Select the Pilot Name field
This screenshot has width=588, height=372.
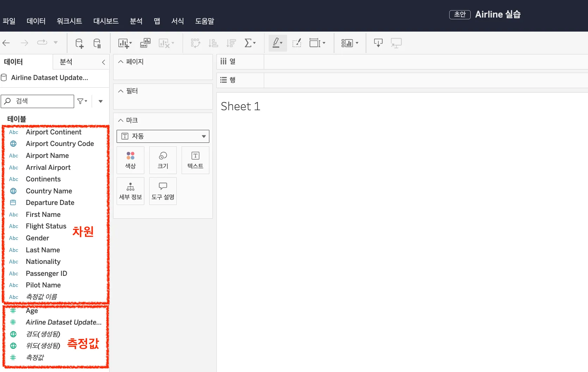(x=43, y=285)
